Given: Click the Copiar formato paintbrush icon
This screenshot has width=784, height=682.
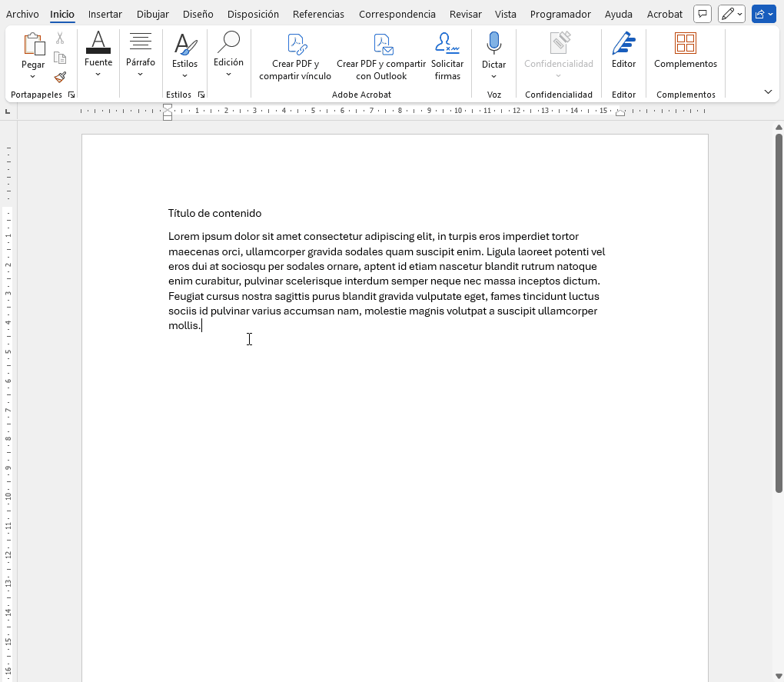Looking at the screenshot, I should point(60,77).
